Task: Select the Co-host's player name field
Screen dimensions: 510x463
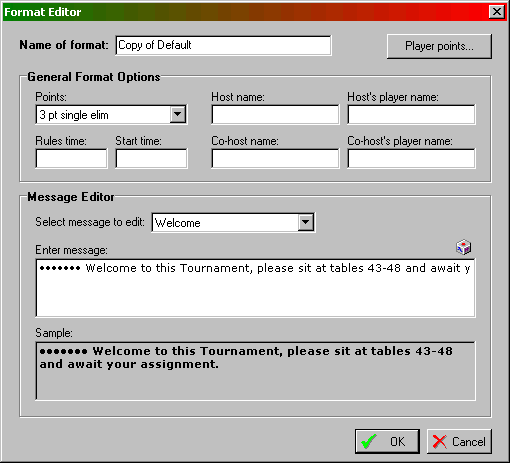Action: (411, 158)
